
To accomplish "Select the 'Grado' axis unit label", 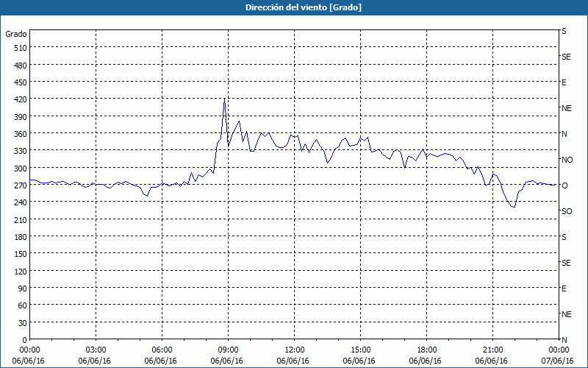I will pyautogui.click(x=16, y=34).
